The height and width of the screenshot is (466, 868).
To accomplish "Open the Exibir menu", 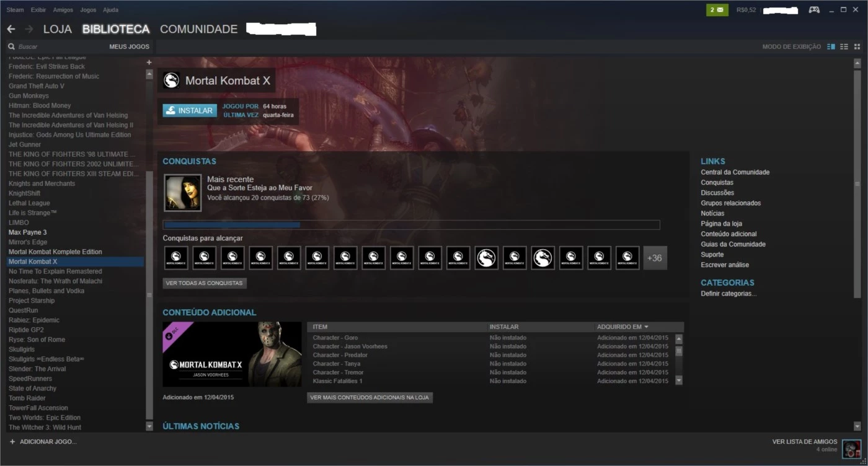I will (x=38, y=10).
